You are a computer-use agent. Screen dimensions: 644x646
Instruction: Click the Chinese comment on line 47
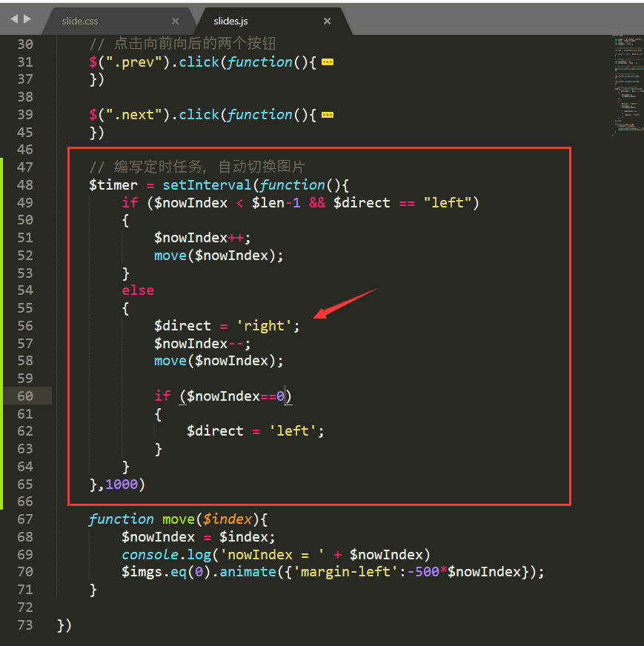point(197,167)
